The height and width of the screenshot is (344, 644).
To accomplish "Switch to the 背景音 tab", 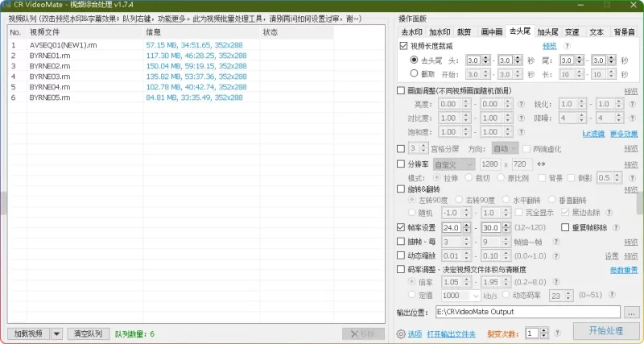I will (x=623, y=32).
